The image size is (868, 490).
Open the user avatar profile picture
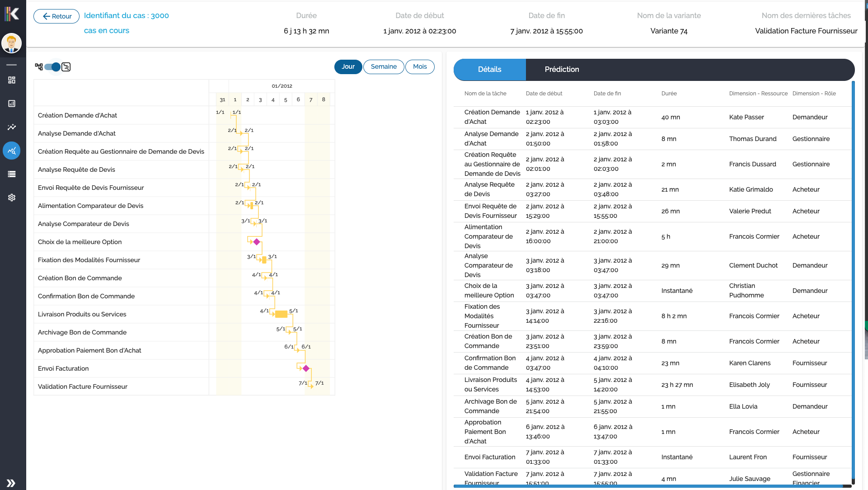coord(12,43)
